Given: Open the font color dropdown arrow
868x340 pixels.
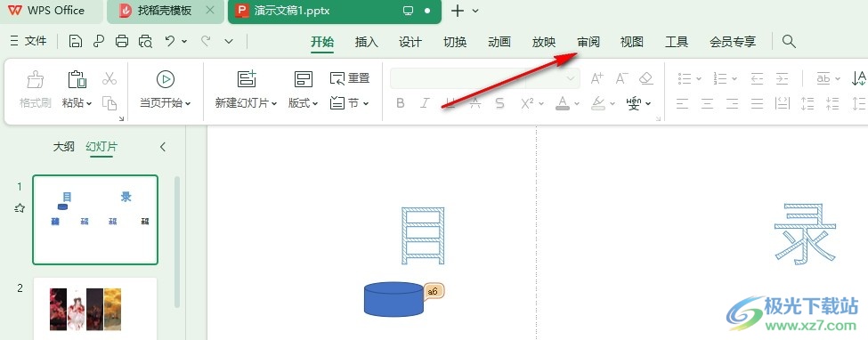Looking at the screenshot, I should pyautogui.click(x=577, y=103).
